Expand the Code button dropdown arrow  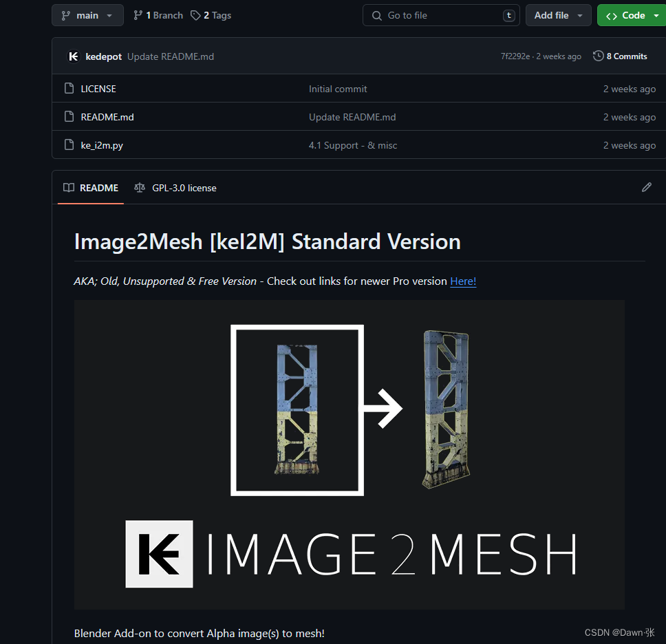tap(656, 15)
